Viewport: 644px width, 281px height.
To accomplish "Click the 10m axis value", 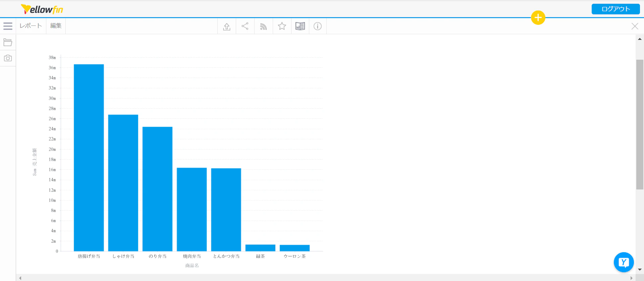I will click(52, 200).
